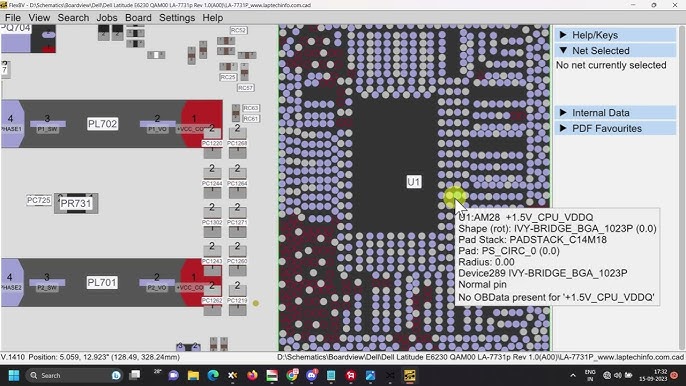This screenshot has width=686, height=386.
Task: Click the small yellow dot near PC1219
Action: click(x=256, y=303)
